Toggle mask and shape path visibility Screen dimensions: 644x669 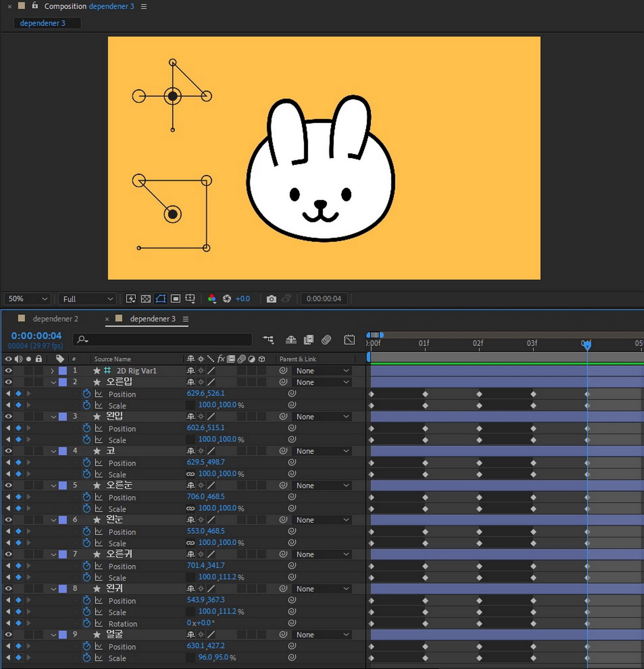tap(161, 299)
